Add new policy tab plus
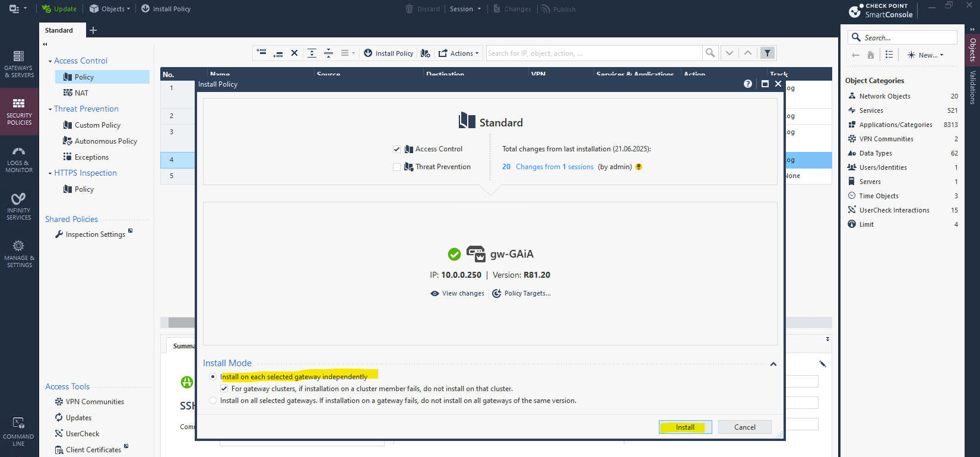980x457 pixels. (93, 30)
